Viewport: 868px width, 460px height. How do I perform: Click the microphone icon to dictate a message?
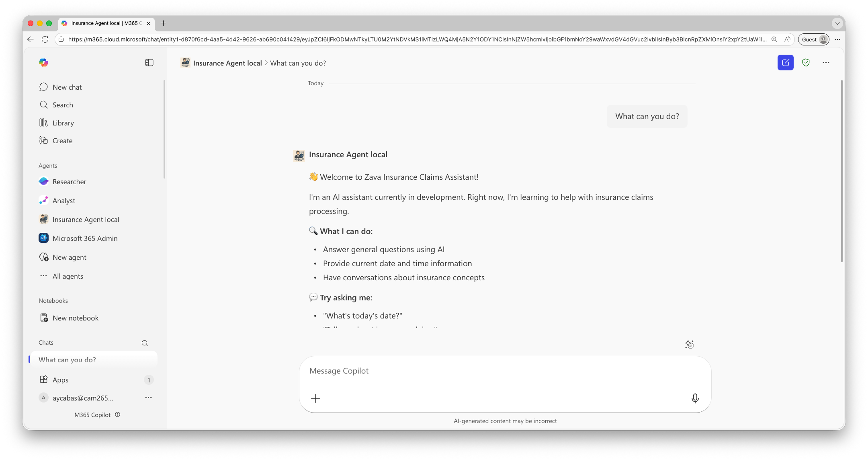(695, 398)
